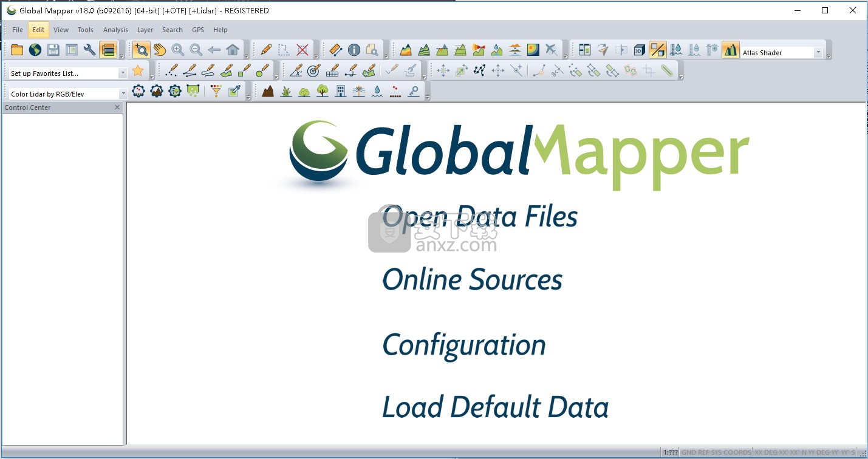Click the create point feature pencil icon

point(171,71)
